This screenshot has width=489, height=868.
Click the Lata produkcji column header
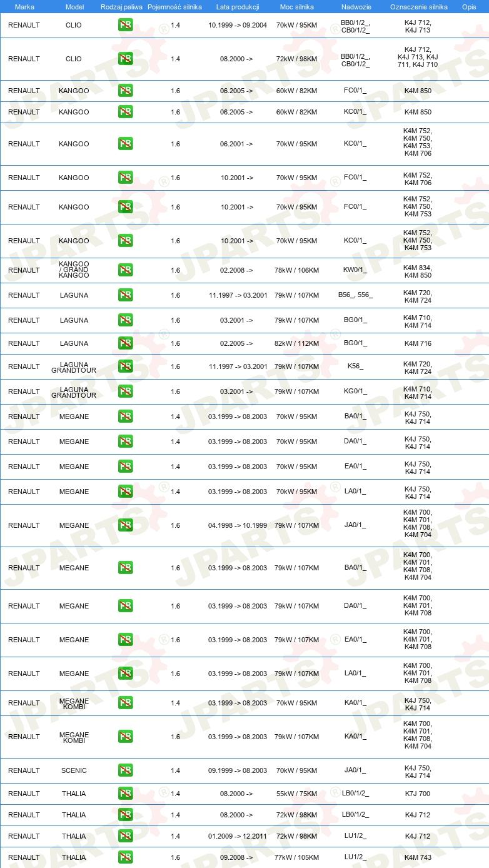(238, 7)
